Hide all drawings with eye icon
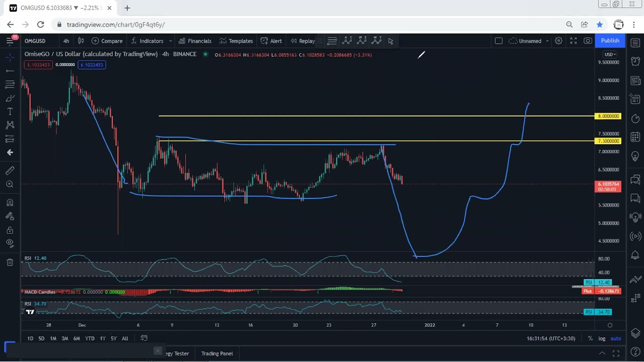This screenshot has width=644, height=362. click(10, 243)
